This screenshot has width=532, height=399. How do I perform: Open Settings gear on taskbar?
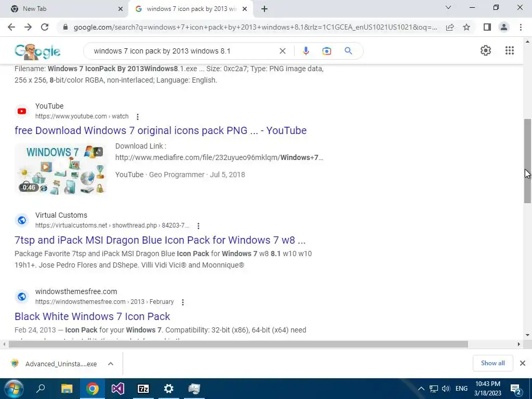point(169,389)
